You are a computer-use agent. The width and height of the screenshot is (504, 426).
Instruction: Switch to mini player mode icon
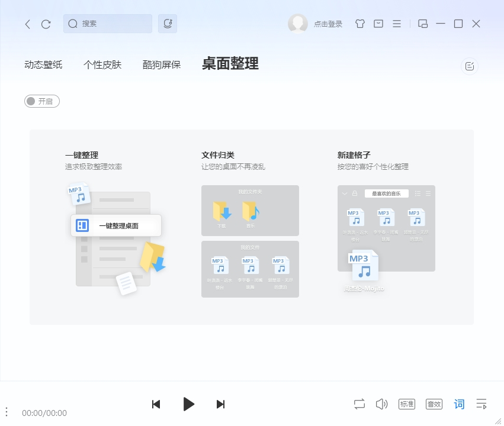click(x=422, y=24)
